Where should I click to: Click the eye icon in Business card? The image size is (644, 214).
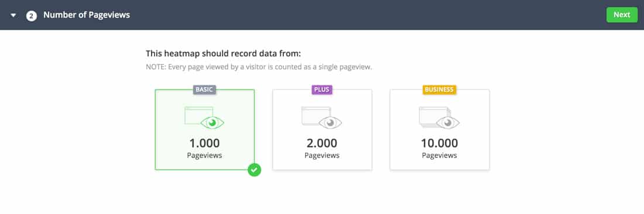(x=447, y=122)
